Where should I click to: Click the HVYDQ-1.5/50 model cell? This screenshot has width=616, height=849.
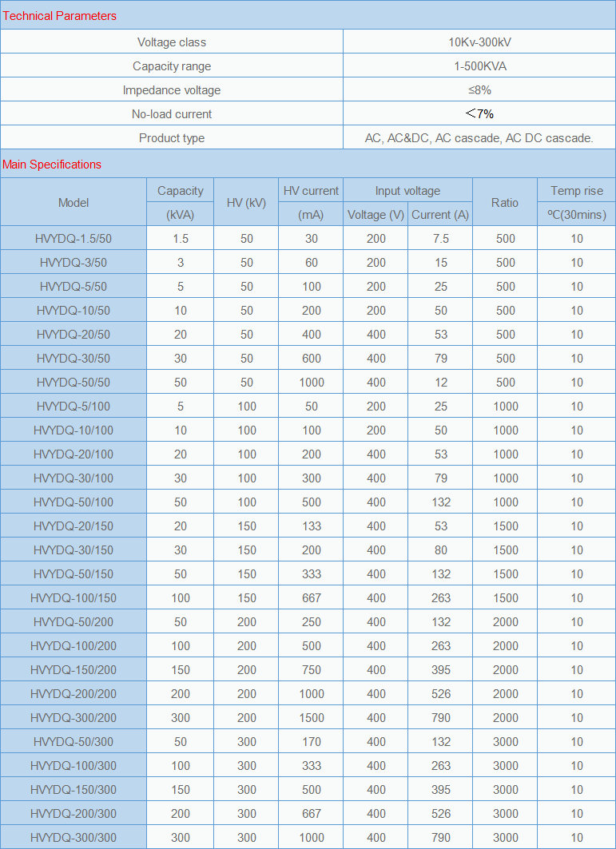click(74, 239)
